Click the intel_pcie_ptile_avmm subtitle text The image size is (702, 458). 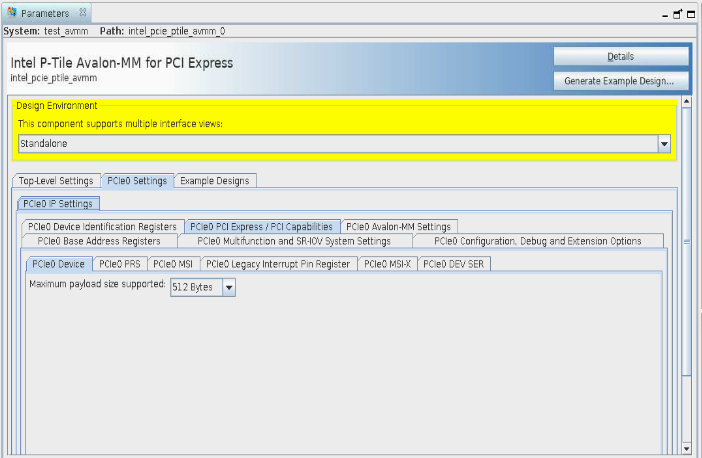pos(54,78)
